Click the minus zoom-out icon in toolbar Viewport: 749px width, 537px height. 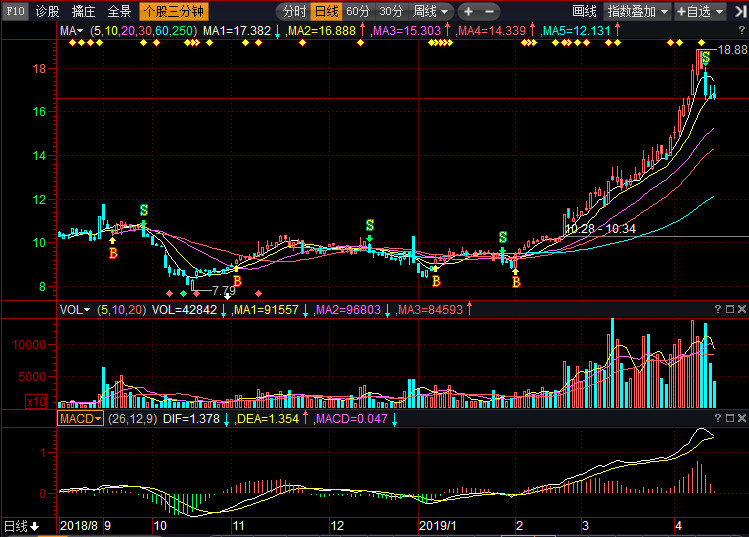490,11
